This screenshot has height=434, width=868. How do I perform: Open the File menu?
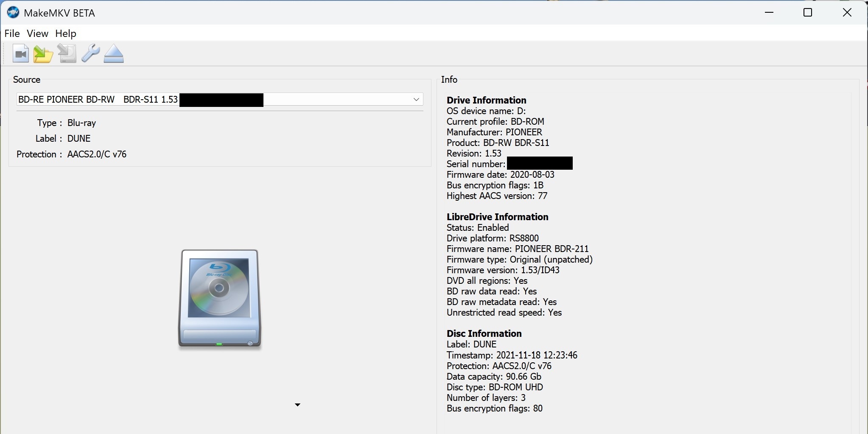(x=12, y=34)
